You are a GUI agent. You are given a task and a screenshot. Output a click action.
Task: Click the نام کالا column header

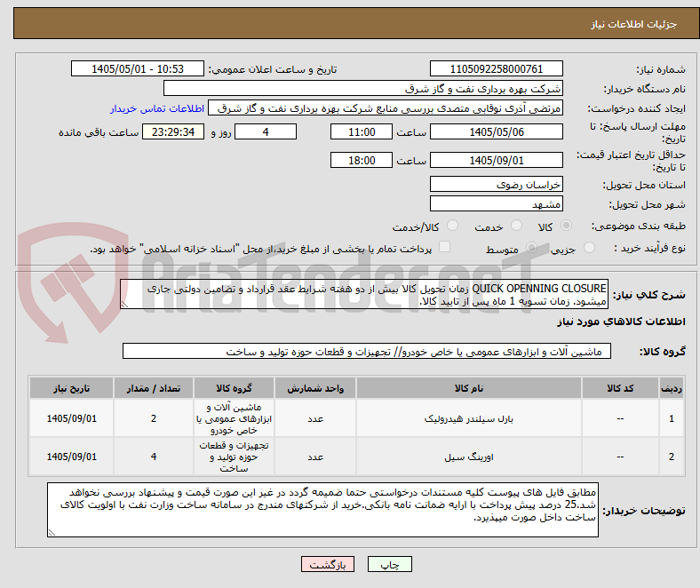[x=469, y=388]
